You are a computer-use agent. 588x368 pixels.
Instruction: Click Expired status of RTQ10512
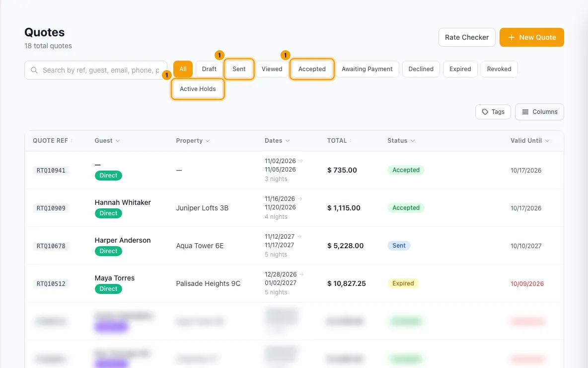[x=403, y=283]
